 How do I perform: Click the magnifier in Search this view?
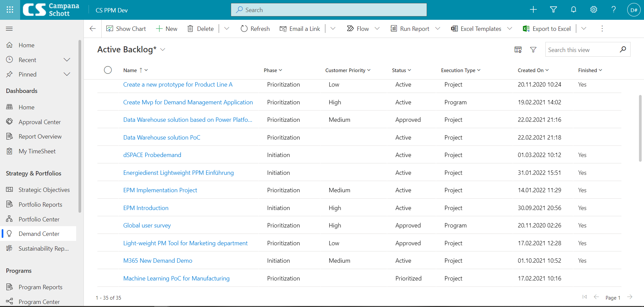coord(623,50)
